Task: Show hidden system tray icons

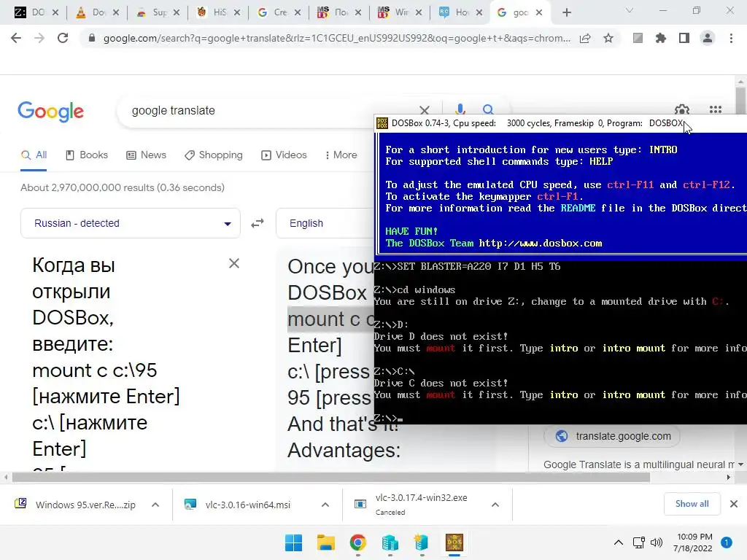Action: [x=619, y=542]
